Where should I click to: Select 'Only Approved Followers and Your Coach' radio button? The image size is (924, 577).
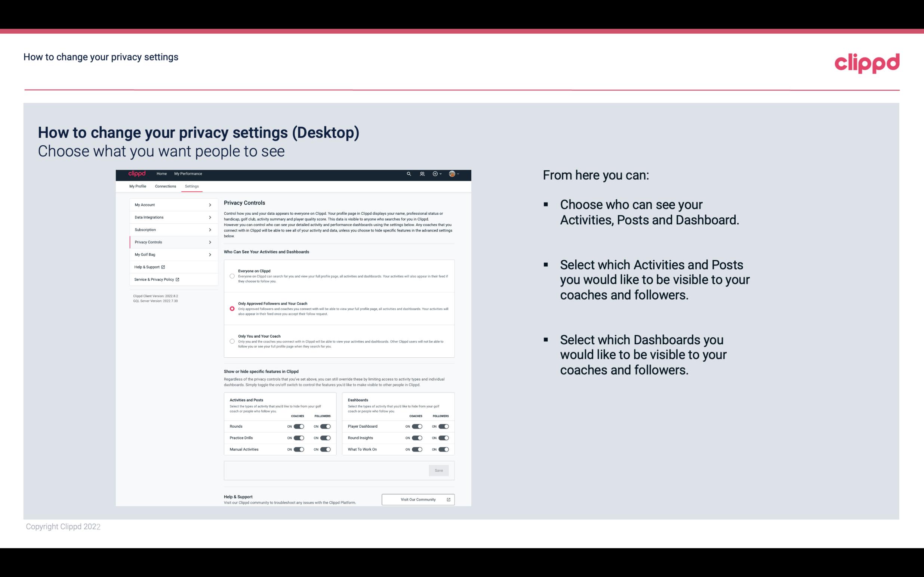coord(232,308)
